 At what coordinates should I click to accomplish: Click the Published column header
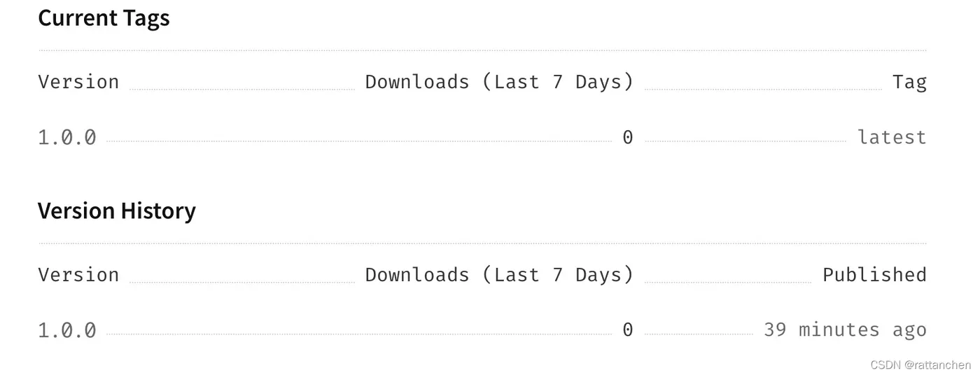point(874,274)
